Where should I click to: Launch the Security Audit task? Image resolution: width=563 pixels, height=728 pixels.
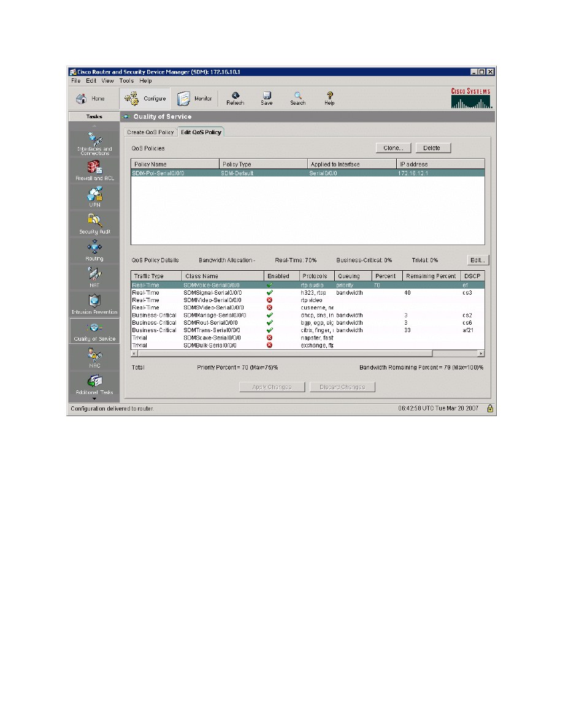[x=94, y=222]
